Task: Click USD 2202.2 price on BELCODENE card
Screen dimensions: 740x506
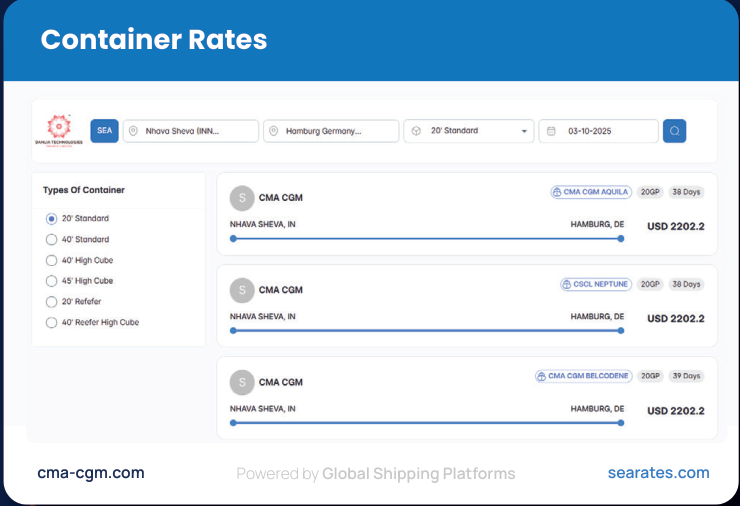Action: [x=675, y=411]
